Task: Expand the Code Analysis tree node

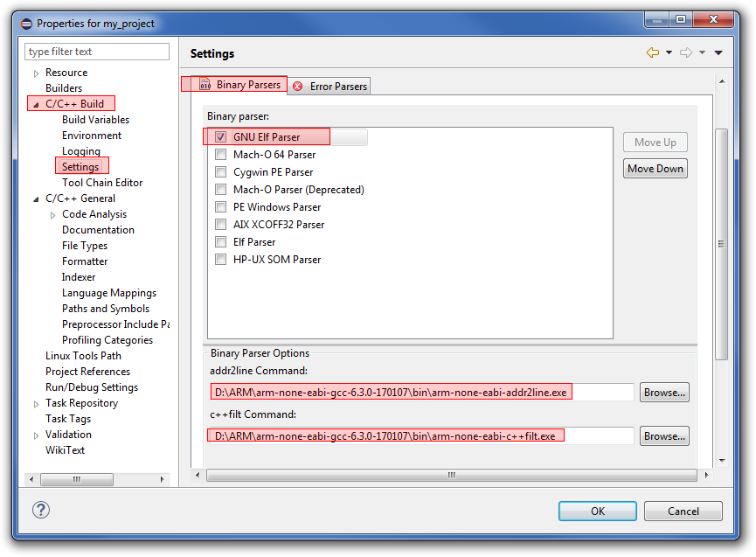Action: (x=52, y=214)
